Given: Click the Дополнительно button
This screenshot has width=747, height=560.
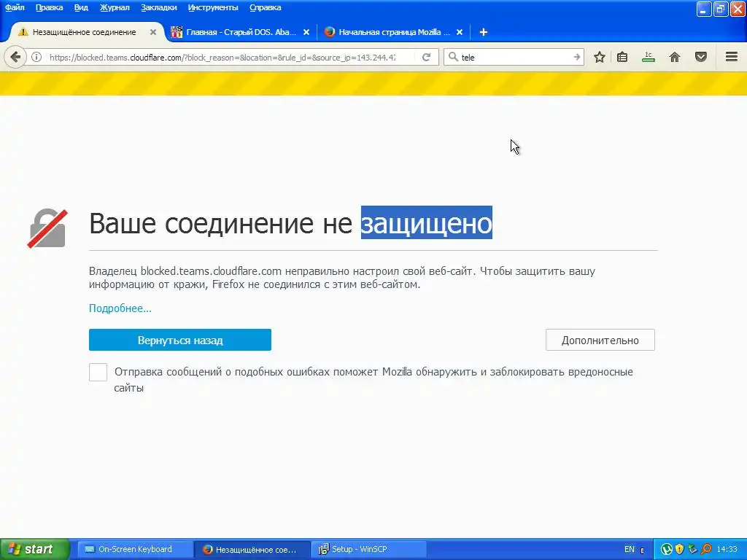Looking at the screenshot, I should tap(600, 340).
